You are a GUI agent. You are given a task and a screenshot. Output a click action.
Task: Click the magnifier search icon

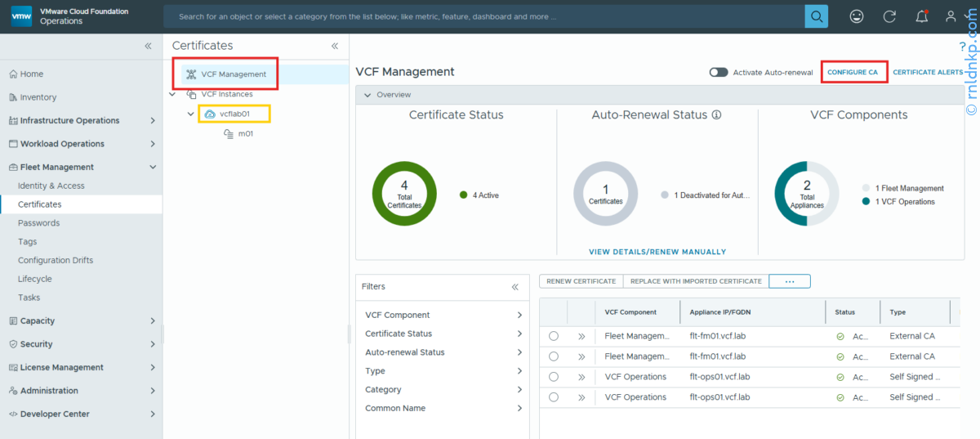click(x=816, y=16)
